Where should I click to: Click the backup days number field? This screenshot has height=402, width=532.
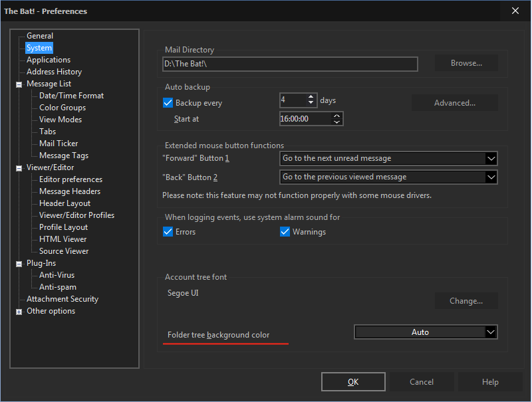tap(293, 100)
